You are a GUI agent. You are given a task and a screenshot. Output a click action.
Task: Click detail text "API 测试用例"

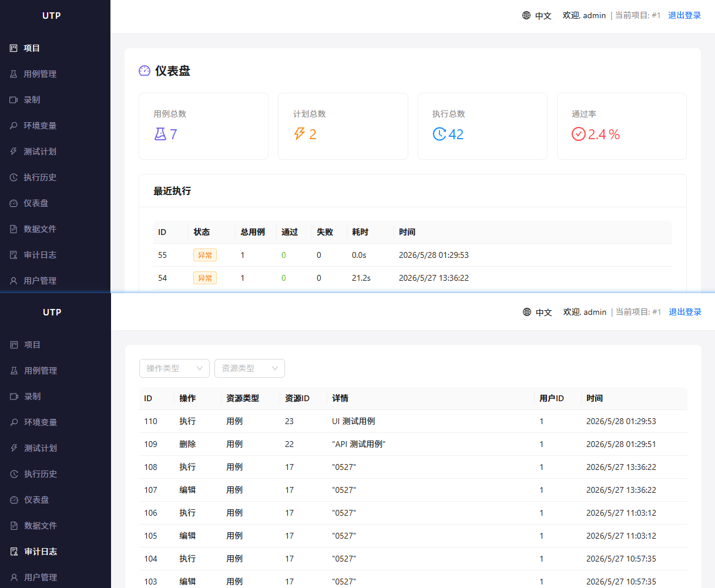(x=359, y=444)
